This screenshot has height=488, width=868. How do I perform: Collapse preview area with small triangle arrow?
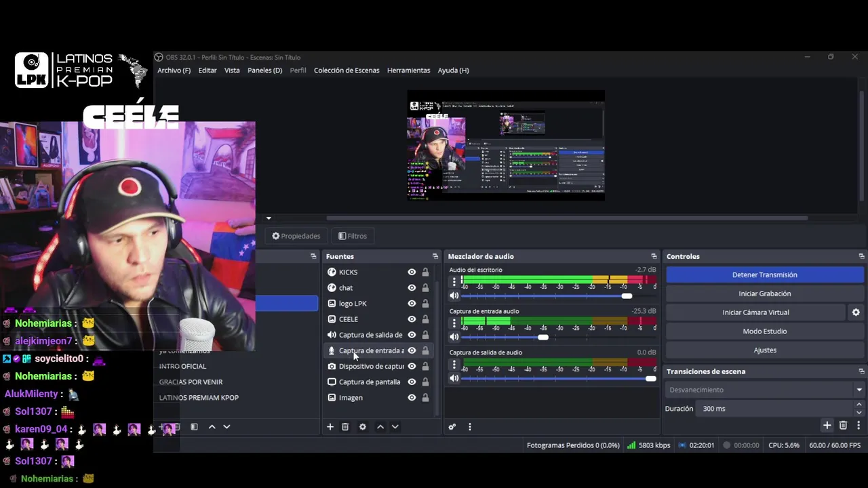(x=269, y=218)
